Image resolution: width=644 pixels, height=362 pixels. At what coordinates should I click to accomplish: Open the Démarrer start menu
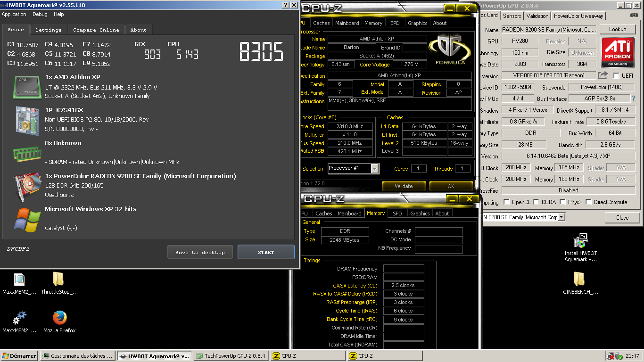(19, 356)
